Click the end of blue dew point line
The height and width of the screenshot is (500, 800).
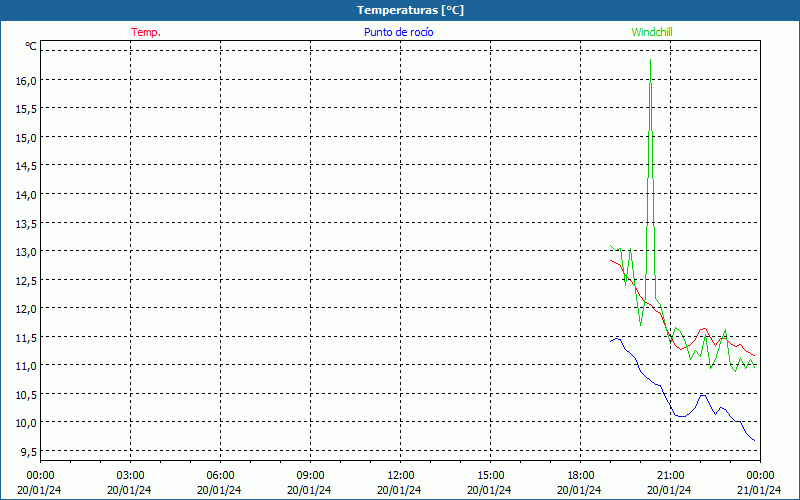(x=754, y=440)
